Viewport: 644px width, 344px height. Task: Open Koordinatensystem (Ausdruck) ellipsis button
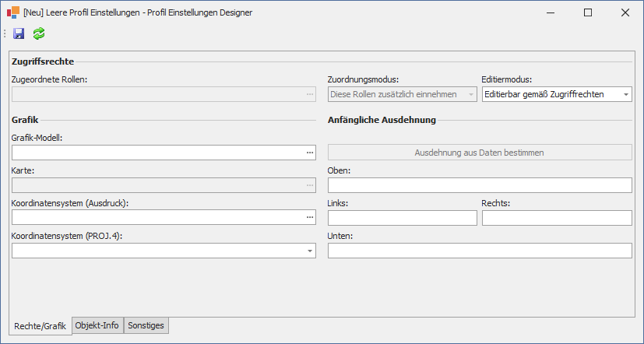click(310, 218)
